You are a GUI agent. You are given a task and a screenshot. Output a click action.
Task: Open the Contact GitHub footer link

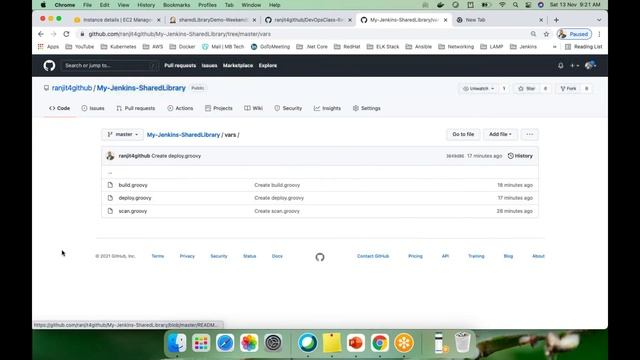(373, 256)
